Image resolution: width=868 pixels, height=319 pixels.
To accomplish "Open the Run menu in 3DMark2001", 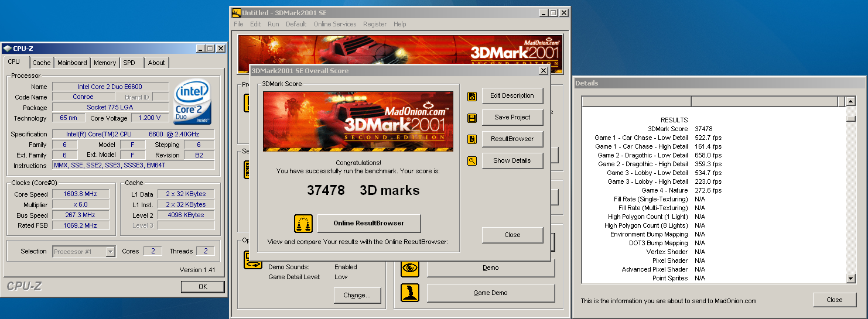I will [273, 24].
